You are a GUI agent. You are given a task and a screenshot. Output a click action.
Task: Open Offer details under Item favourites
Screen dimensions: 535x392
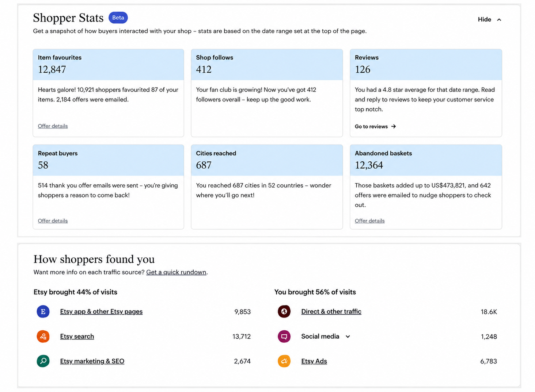(53, 126)
